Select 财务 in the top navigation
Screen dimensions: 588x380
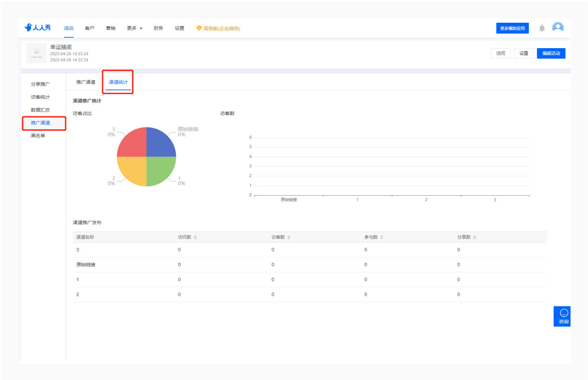pyautogui.click(x=158, y=28)
